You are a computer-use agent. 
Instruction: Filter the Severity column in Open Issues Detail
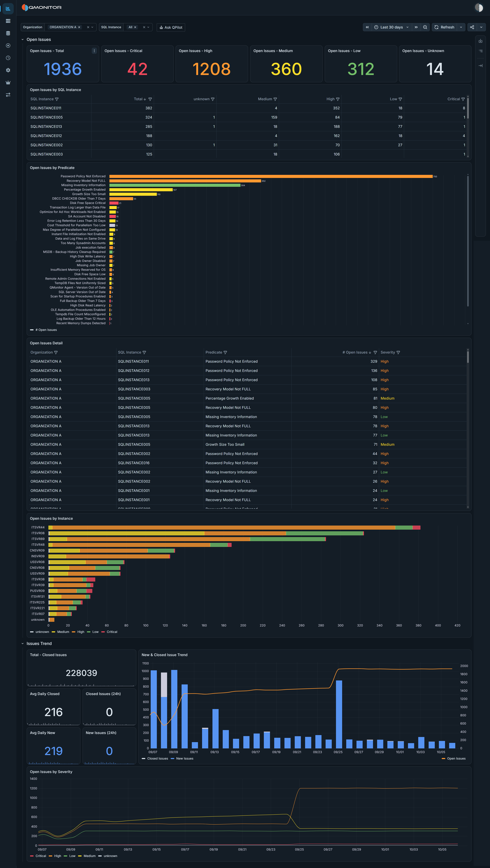pos(398,352)
